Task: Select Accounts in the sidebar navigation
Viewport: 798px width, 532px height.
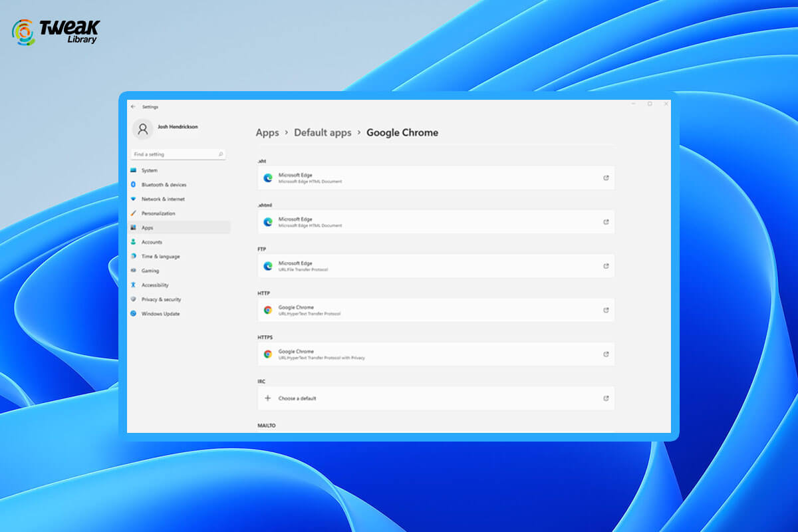Action: (153, 242)
